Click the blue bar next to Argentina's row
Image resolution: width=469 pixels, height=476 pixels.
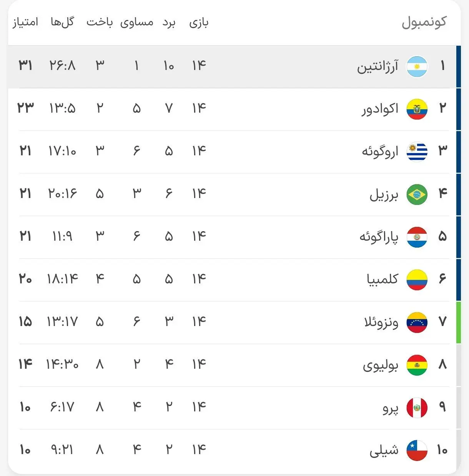coord(458,66)
